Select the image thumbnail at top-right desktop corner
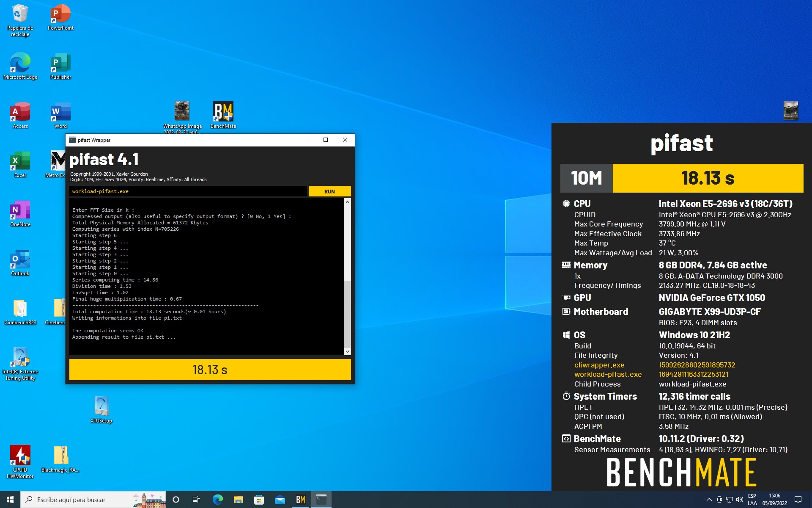This screenshot has width=812, height=508. point(790,111)
